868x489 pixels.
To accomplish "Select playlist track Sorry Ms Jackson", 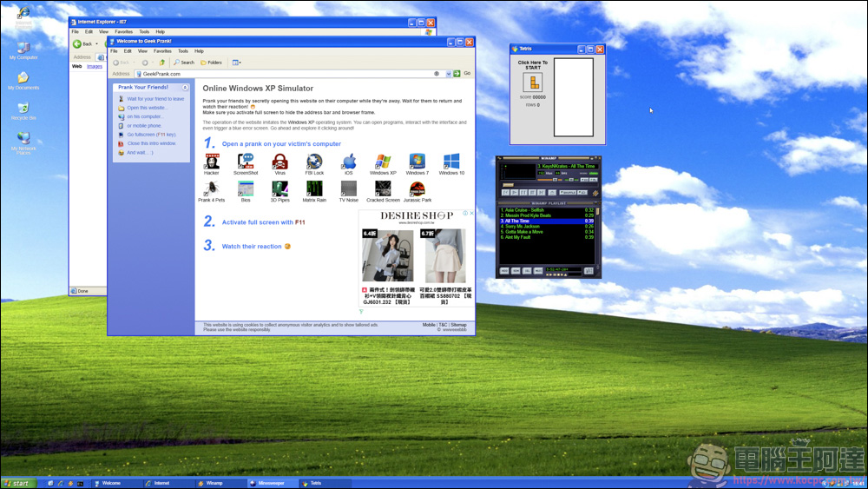I will point(546,227).
